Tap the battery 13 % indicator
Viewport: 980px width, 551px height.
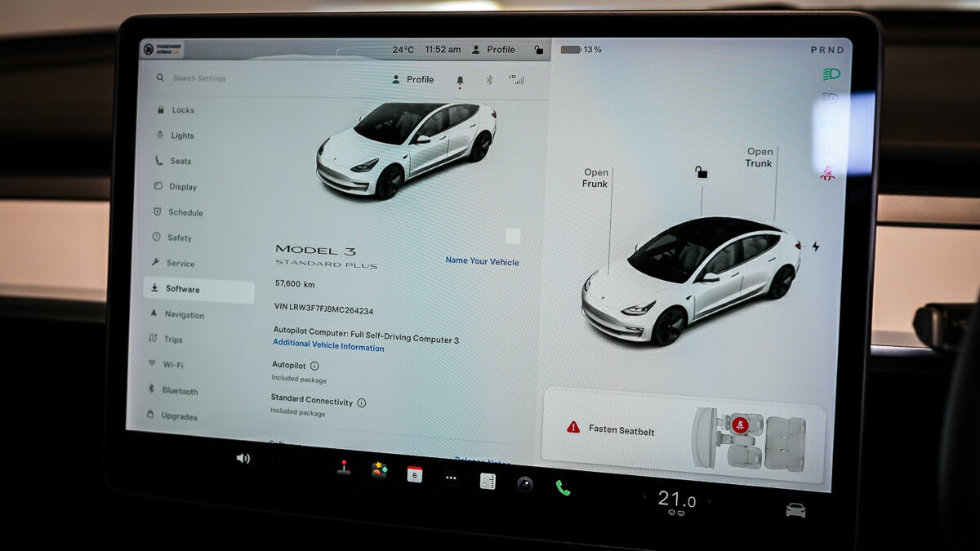click(x=581, y=50)
